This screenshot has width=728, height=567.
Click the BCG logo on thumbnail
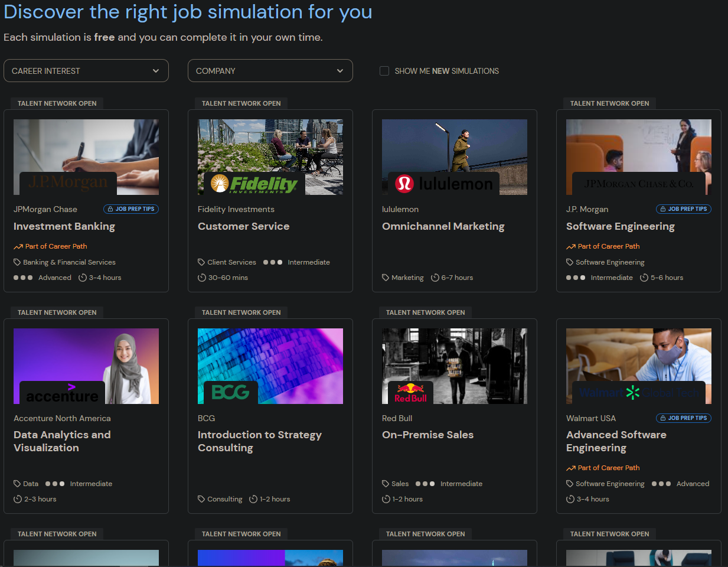(230, 392)
